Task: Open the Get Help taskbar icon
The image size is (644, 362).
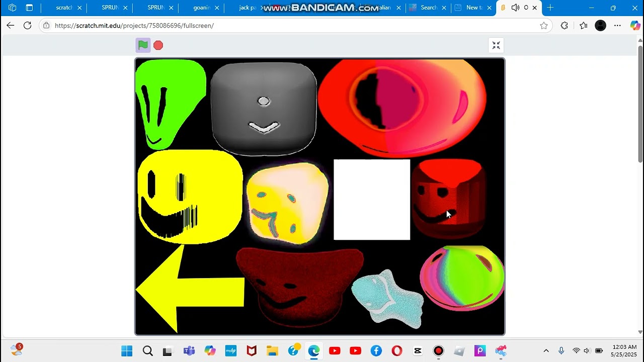Action: click(x=294, y=350)
